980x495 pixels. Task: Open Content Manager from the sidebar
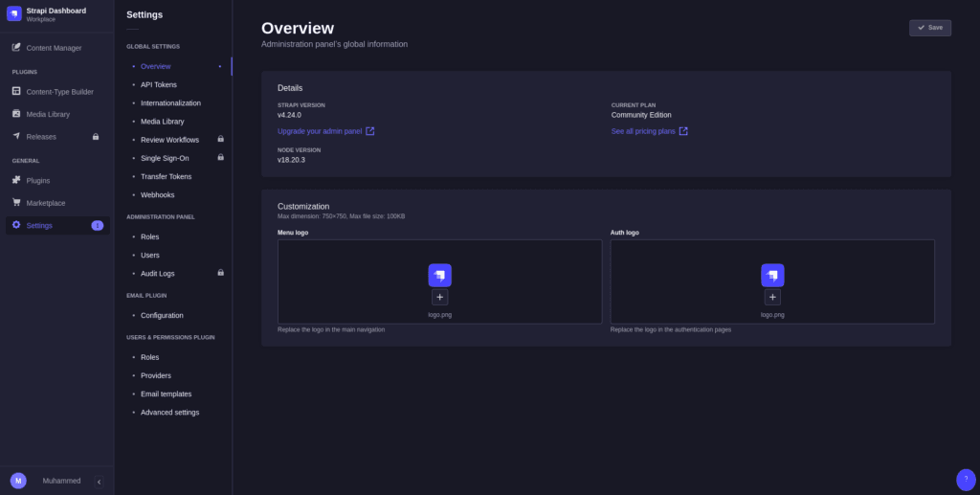[54, 48]
